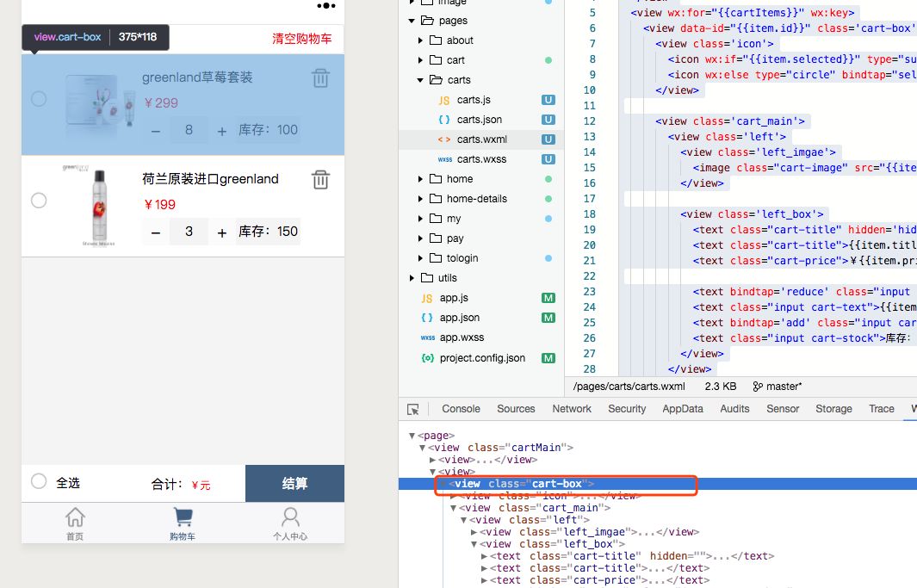Select the greenland草莓套装 item radio circle
917x588 pixels.
39,99
